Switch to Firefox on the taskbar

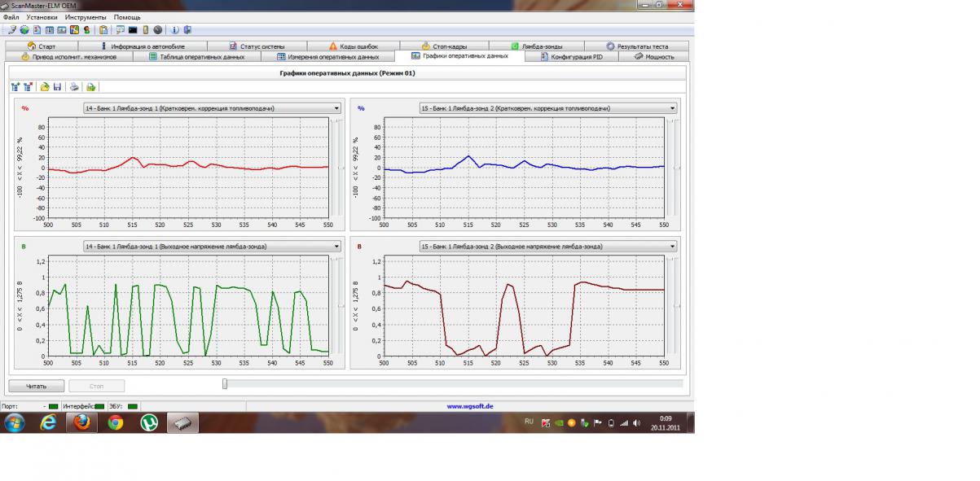click(x=81, y=422)
